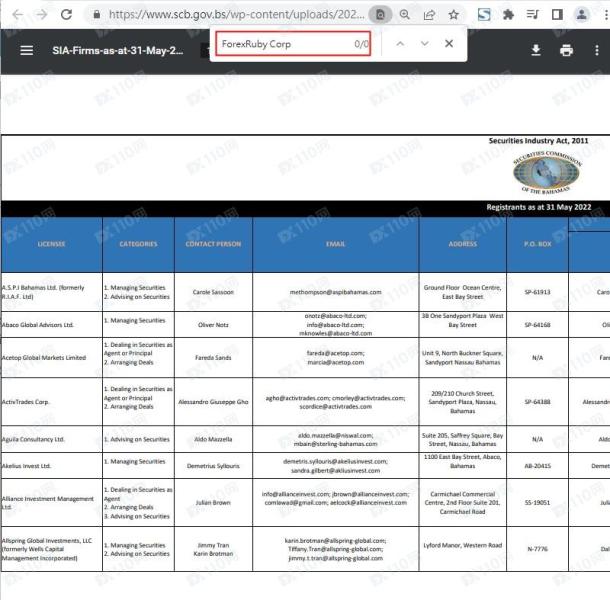
Task: Go to previous search result arrow
Action: click(400, 44)
